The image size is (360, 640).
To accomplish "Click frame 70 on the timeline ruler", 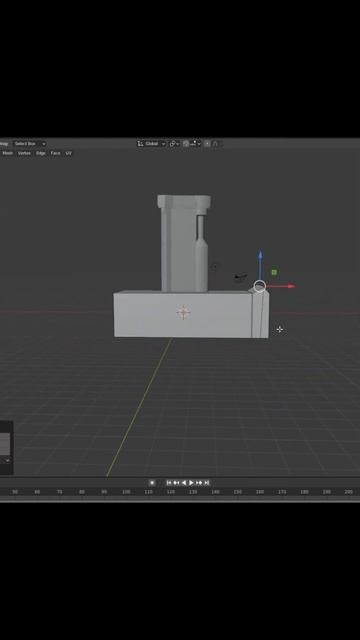I will 60,492.
